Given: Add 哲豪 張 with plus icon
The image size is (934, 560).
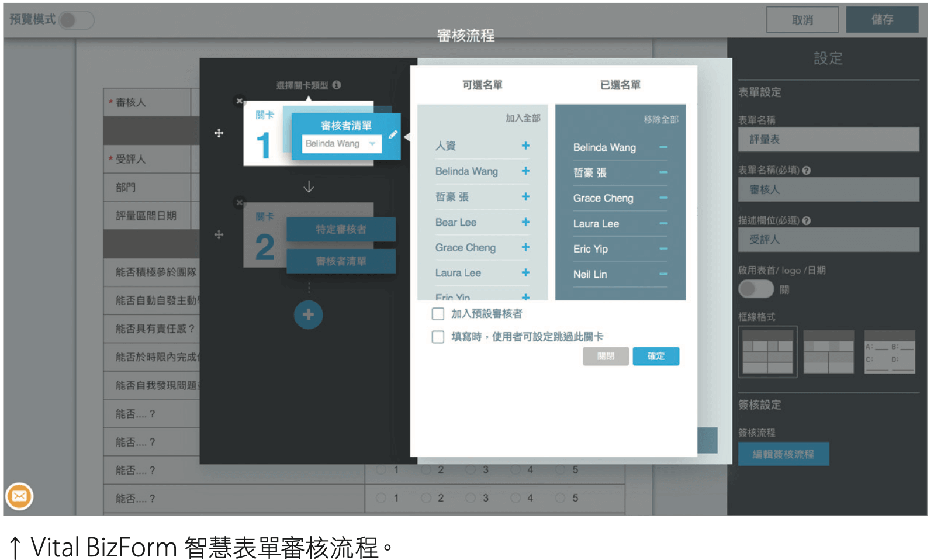Looking at the screenshot, I should 525,196.
